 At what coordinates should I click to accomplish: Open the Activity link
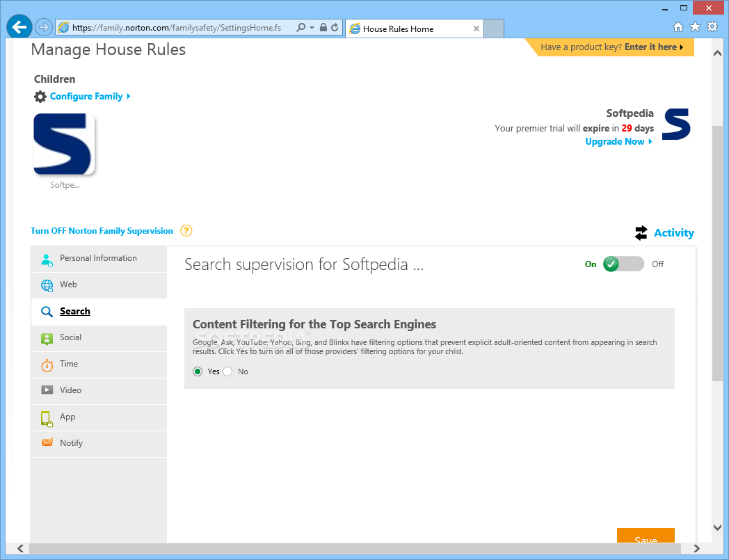coord(673,233)
